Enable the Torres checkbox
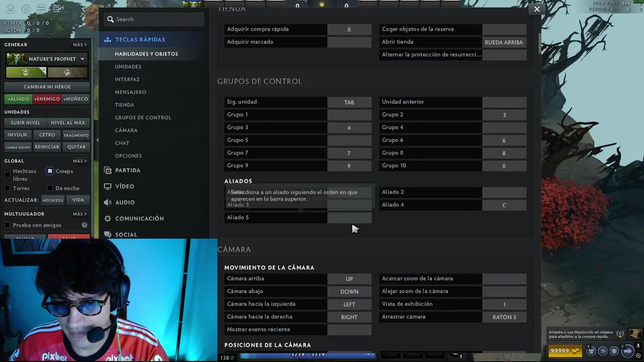The height and width of the screenshot is (362, 644). 7,188
